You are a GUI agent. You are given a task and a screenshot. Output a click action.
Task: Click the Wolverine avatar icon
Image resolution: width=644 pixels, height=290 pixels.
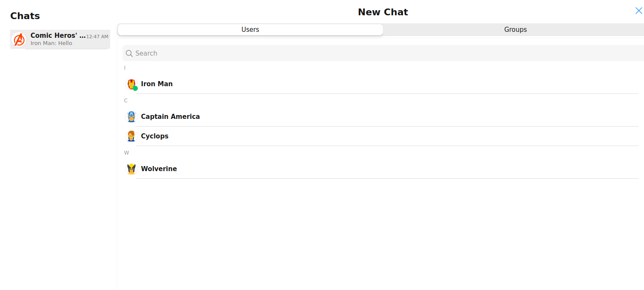131,169
